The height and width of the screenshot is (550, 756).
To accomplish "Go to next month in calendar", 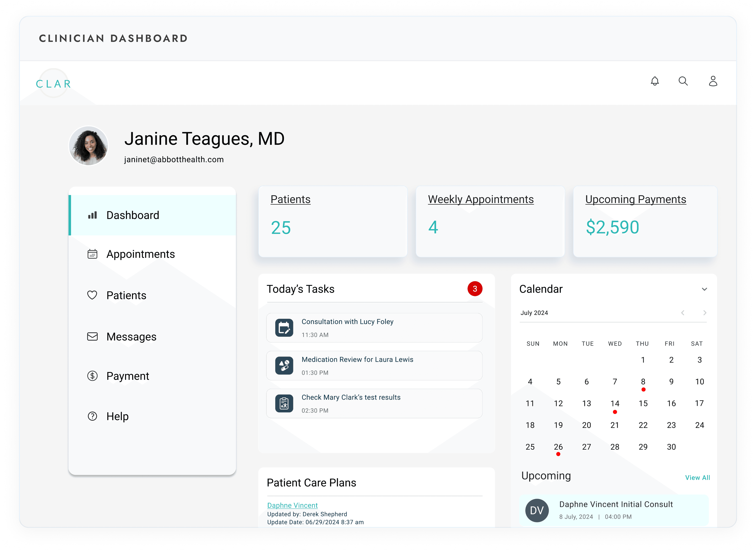I will (x=704, y=313).
